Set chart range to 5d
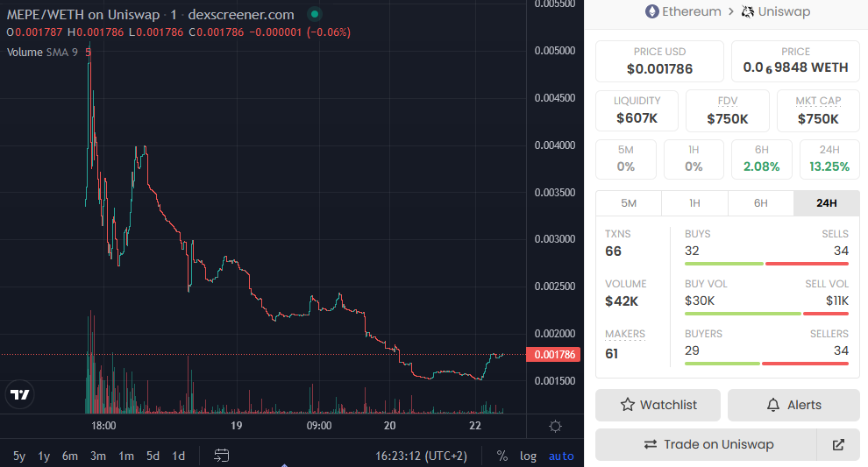The image size is (868, 467). [x=153, y=456]
